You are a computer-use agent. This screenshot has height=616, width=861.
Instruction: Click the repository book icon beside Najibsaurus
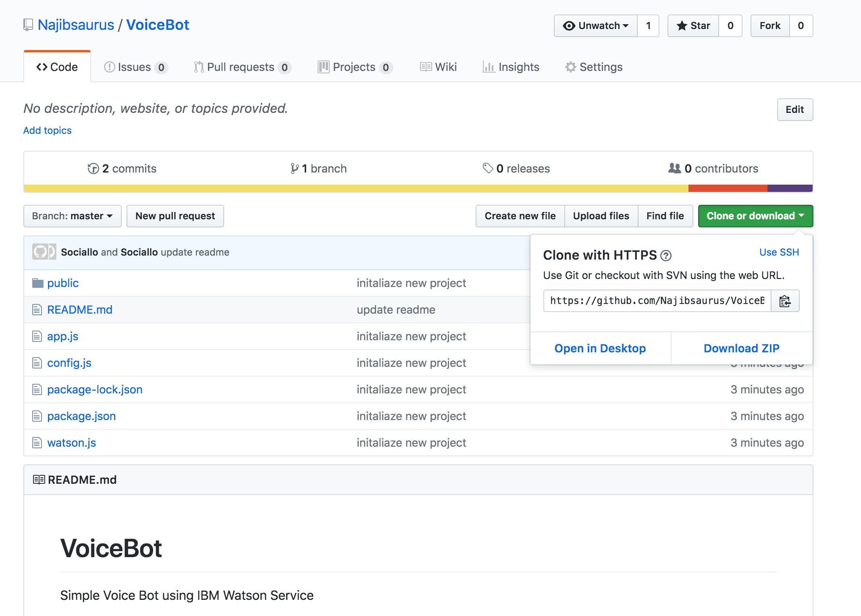point(28,25)
